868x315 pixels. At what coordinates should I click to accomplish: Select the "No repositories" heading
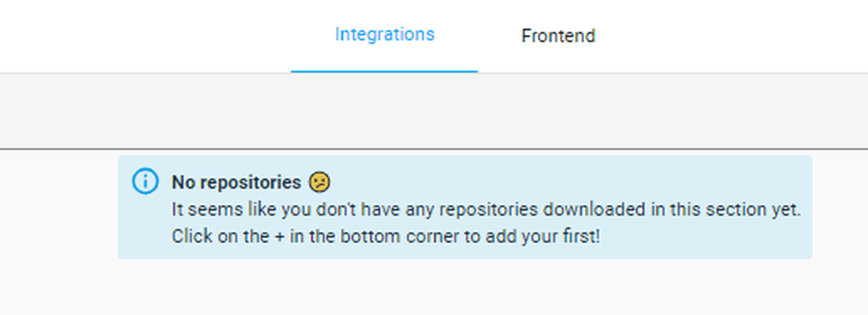pos(237,183)
